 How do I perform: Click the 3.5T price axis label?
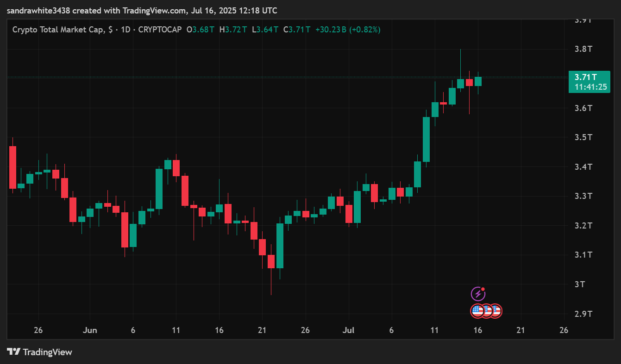click(x=583, y=137)
